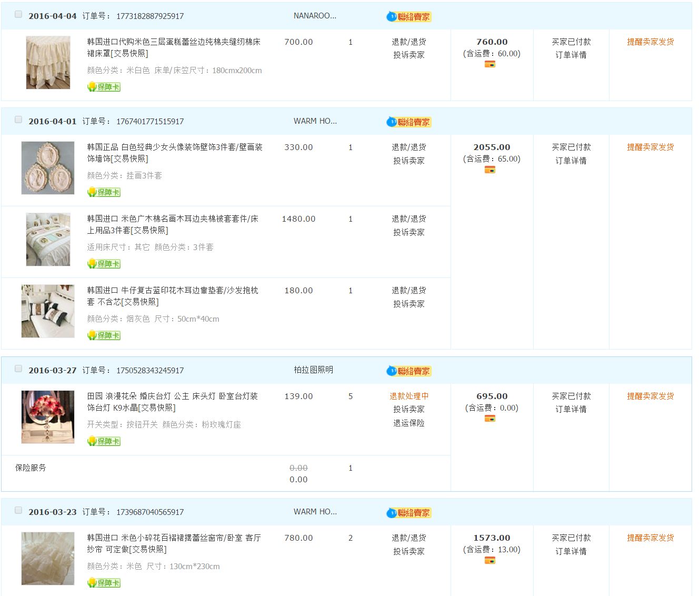Check the box for the 2016-03-27 order
The image size is (700, 596).
pyautogui.click(x=18, y=369)
